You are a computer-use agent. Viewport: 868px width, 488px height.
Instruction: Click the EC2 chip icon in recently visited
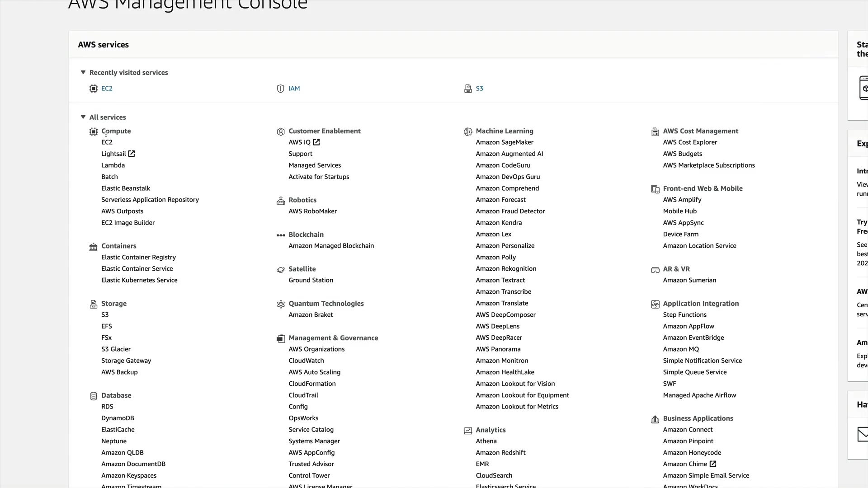coord(93,89)
